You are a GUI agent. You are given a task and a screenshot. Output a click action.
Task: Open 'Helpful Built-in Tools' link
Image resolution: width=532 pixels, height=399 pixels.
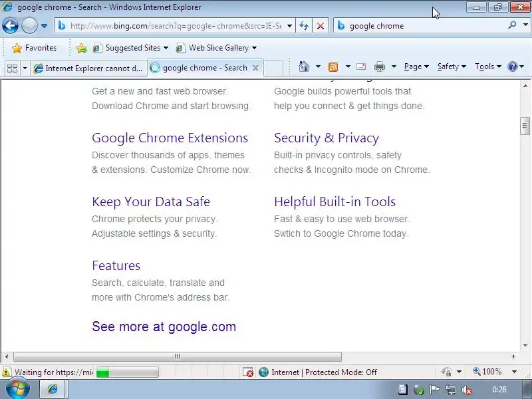coord(335,201)
